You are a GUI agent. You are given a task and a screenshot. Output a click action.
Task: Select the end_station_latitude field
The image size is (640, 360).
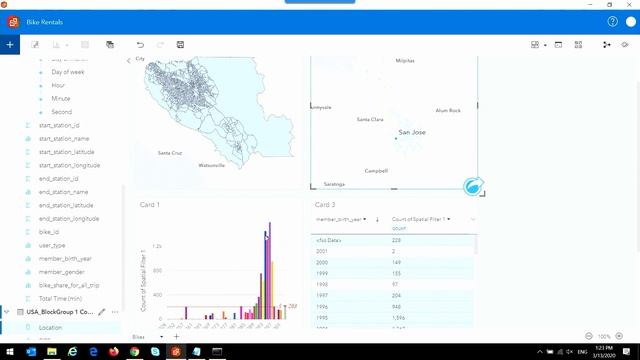tap(66, 205)
